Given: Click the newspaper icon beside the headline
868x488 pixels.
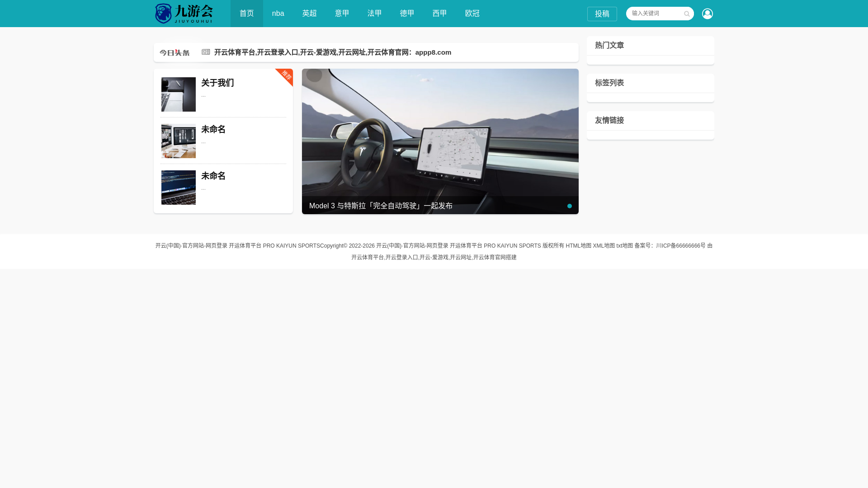Looking at the screenshot, I should 206,52.
